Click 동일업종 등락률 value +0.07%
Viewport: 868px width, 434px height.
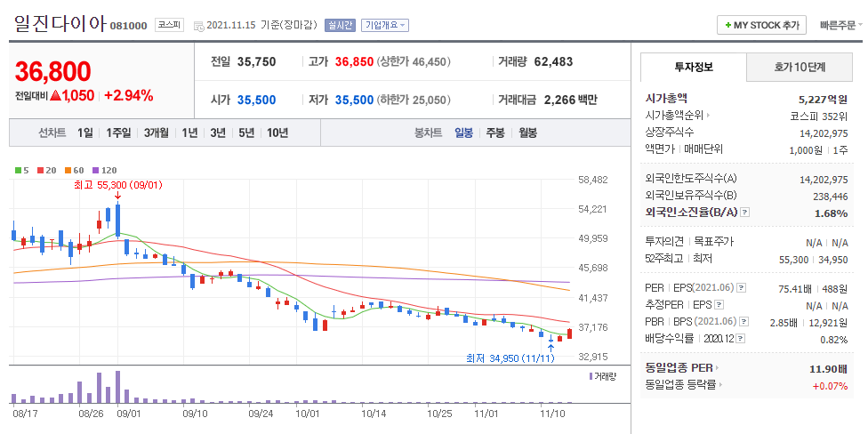click(831, 385)
